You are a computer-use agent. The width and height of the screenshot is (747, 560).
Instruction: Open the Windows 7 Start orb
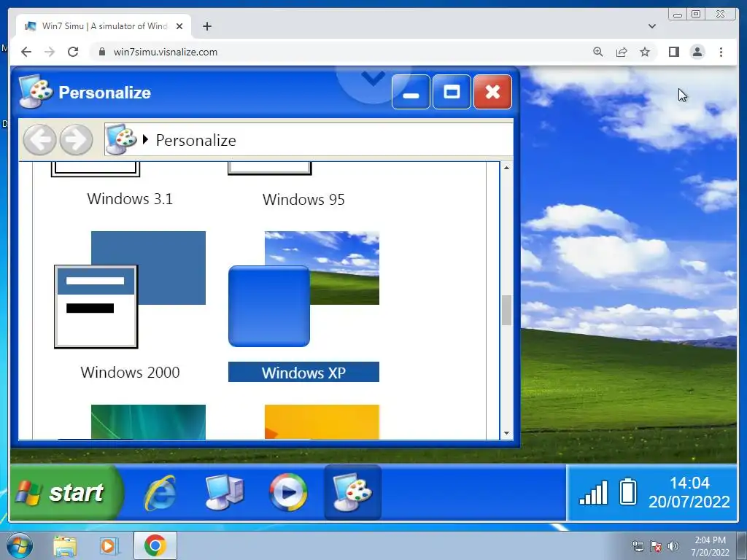click(20, 545)
